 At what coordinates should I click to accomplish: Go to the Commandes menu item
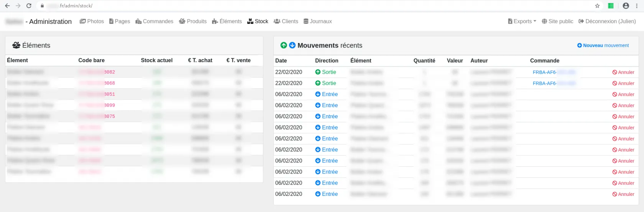point(154,22)
